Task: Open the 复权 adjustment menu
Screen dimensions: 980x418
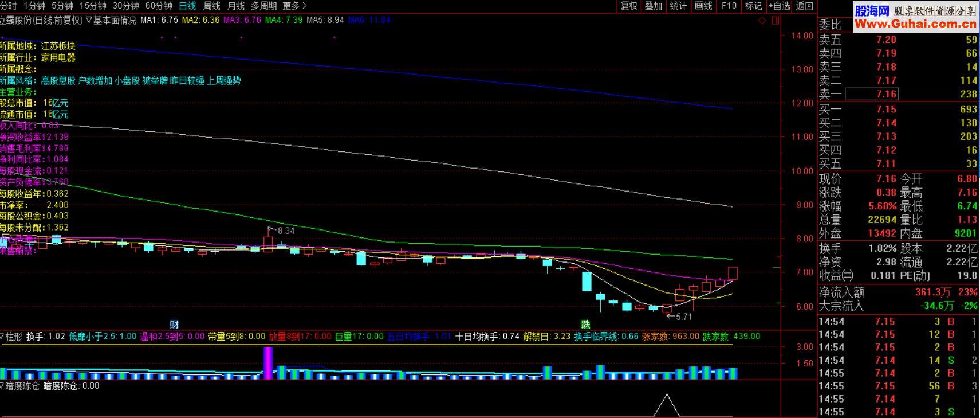Action: click(629, 6)
